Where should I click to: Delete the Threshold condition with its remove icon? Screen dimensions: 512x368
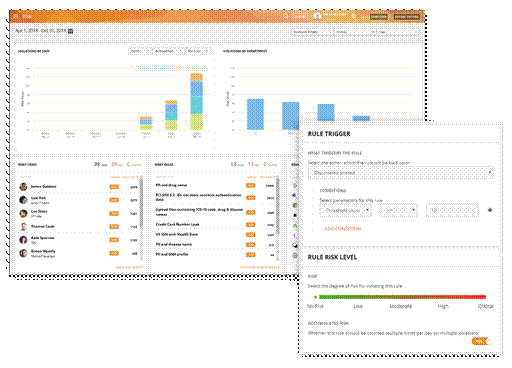coord(490,210)
